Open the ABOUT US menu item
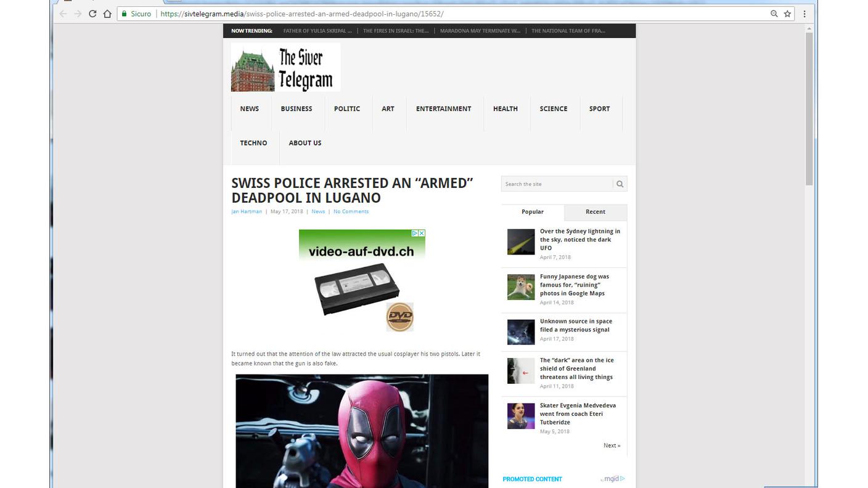The height and width of the screenshot is (488, 868). coord(305,143)
